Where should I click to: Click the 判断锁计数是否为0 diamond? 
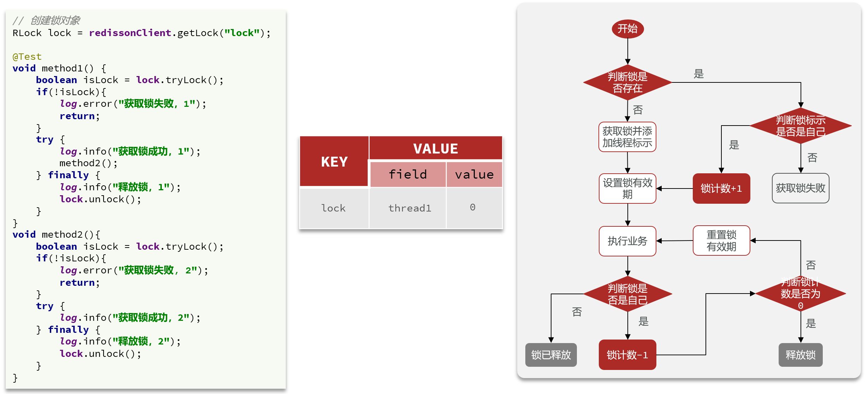coord(800,294)
